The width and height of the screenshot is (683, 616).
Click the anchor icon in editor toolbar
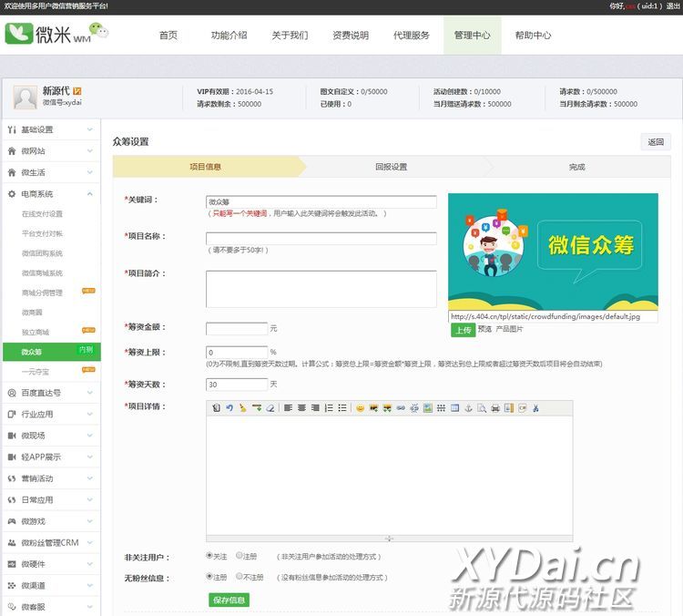coord(468,408)
